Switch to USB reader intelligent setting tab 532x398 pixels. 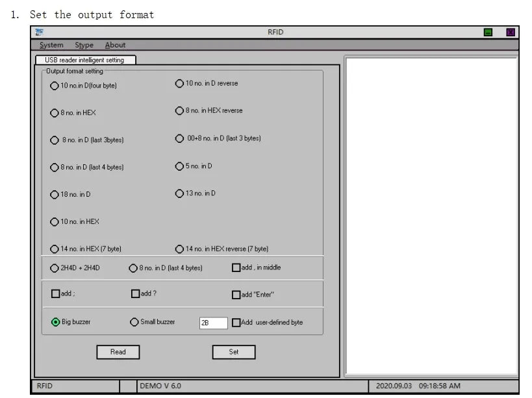tap(85, 60)
